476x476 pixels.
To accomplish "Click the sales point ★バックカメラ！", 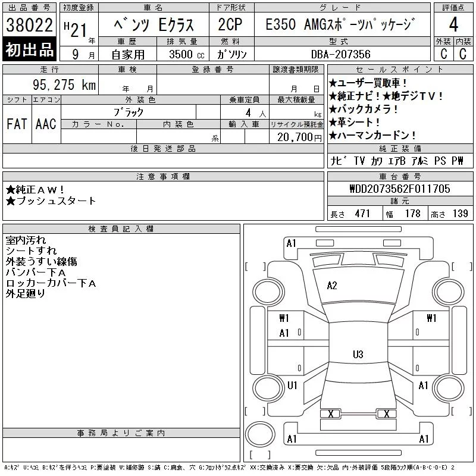I will coord(364,109).
